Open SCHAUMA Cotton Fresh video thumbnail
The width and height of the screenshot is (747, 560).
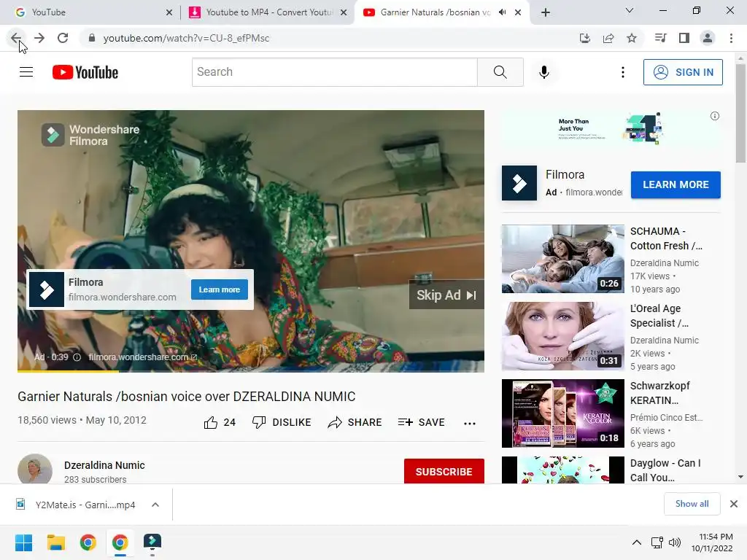pyautogui.click(x=562, y=259)
